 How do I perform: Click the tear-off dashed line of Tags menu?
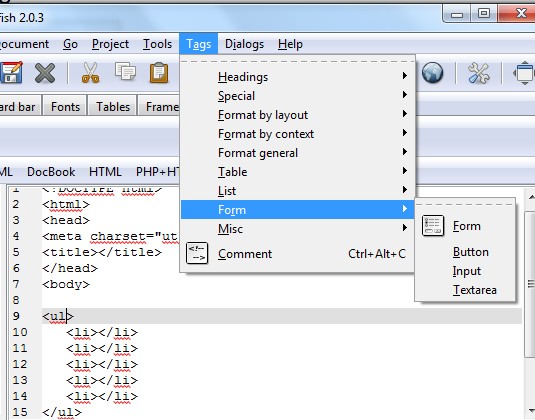(298, 61)
